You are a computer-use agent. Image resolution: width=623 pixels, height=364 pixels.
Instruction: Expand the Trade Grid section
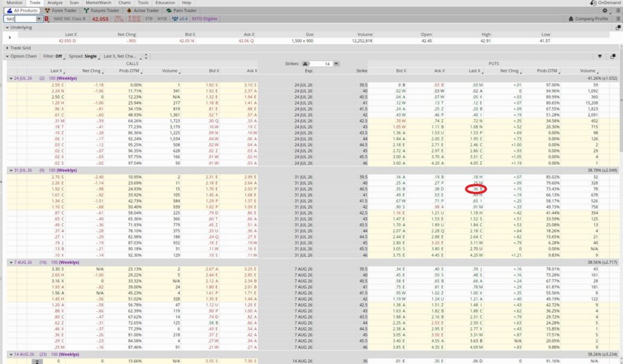7,47
